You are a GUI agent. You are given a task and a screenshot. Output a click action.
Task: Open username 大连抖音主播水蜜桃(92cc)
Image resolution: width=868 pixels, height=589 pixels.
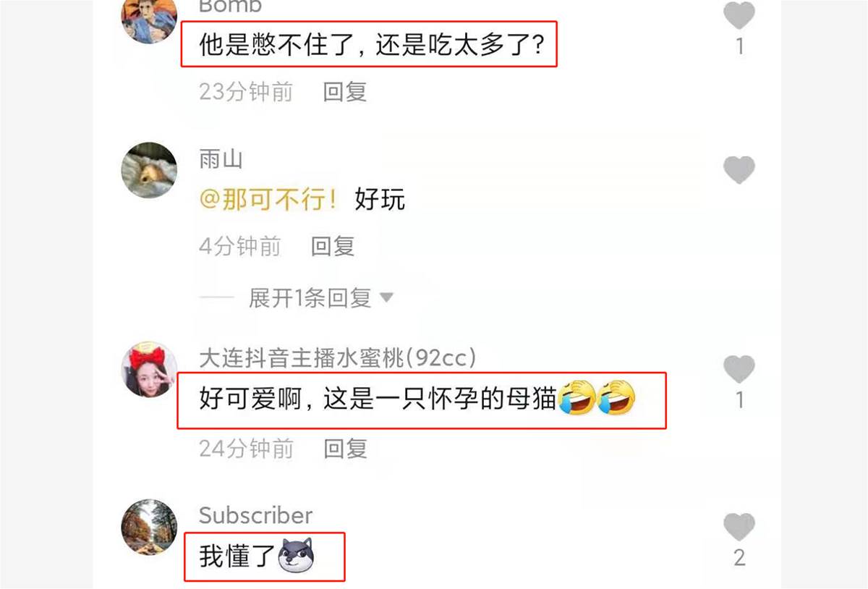coord(338,357)
